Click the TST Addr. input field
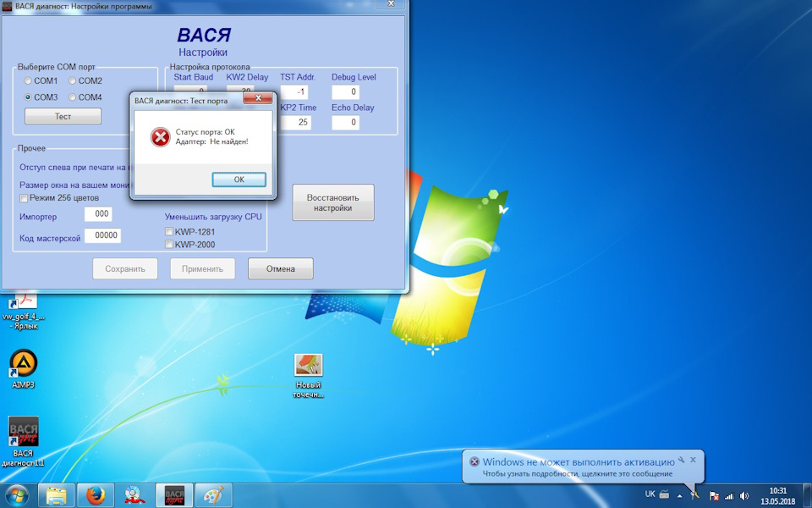 [x=294, y=92]
